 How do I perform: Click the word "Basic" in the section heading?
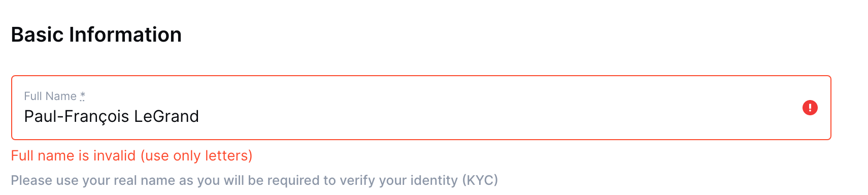pyautogui.click(x=38, y=35)
